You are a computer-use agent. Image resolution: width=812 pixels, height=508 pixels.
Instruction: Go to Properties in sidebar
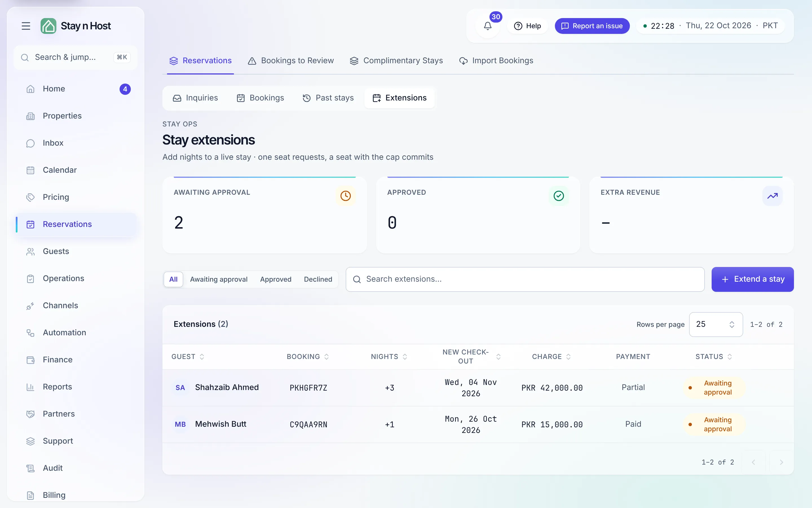pyautogui.click(x=76, y=116)
